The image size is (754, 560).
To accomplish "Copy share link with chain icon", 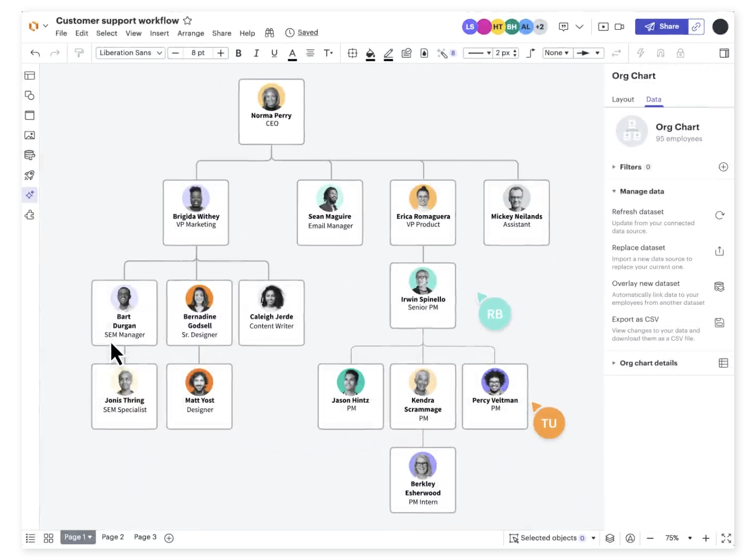I will click(x=696, y=27).
